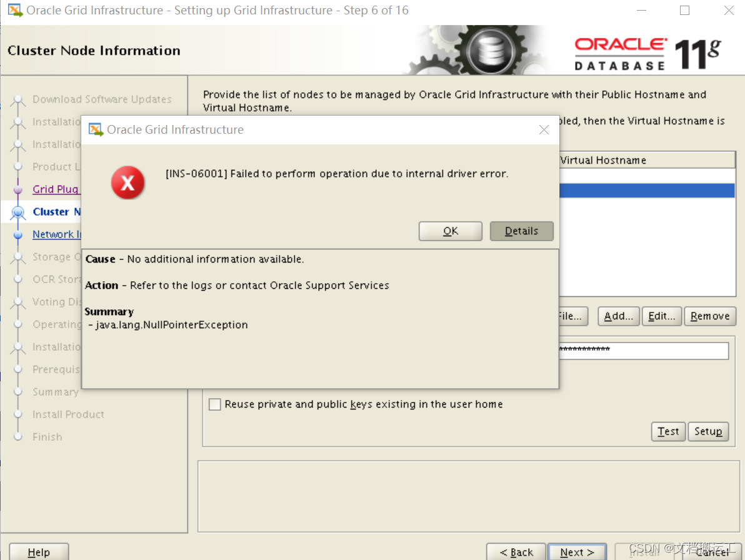Minimize the installer window

click(x=641, y=10)
